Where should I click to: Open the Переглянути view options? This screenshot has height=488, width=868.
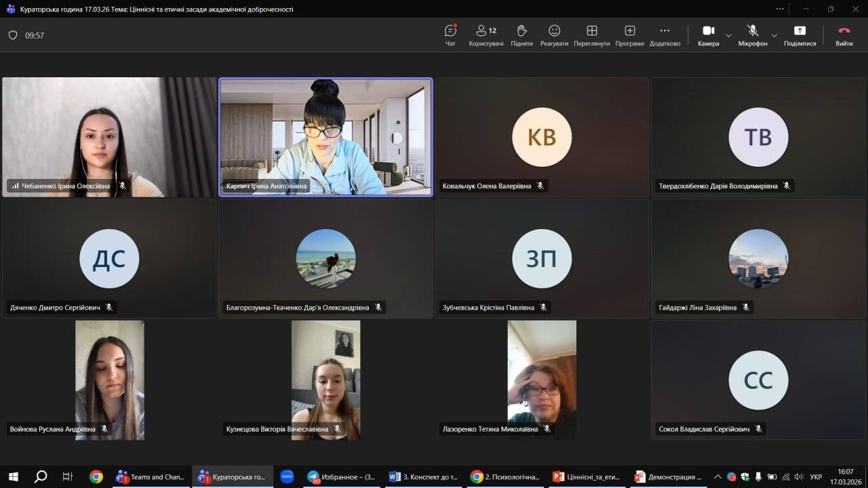[x=591, y=35]
